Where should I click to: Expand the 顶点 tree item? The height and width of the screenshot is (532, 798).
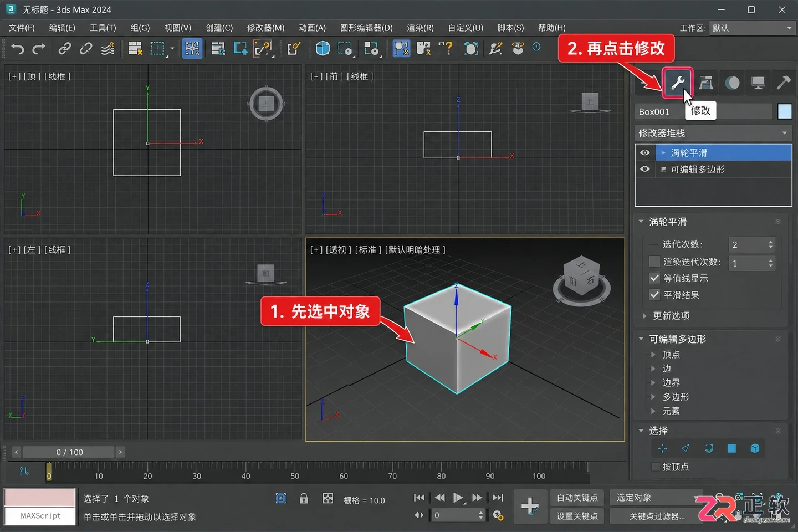(653, 355)
